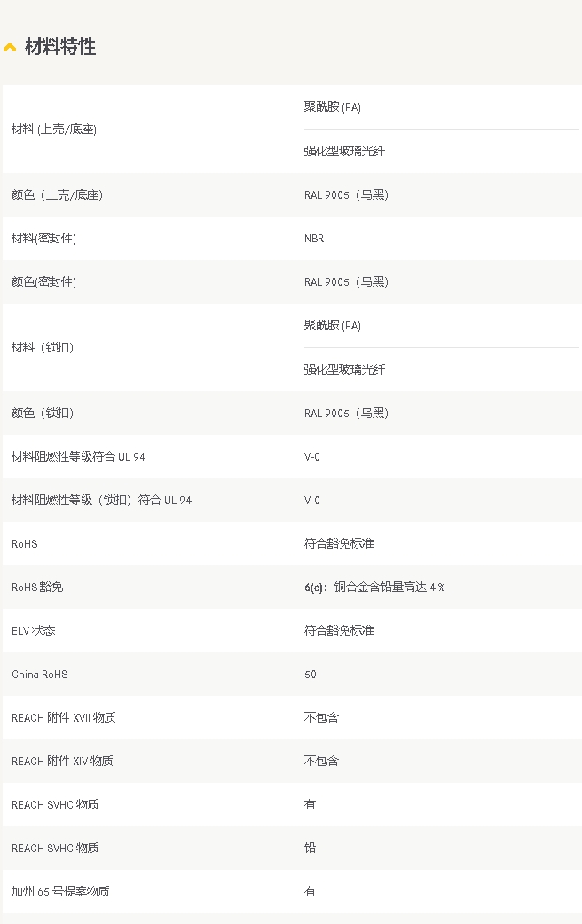Click the 材料特性 section heading
Viewport: 582px width, 924px height.
60,47
